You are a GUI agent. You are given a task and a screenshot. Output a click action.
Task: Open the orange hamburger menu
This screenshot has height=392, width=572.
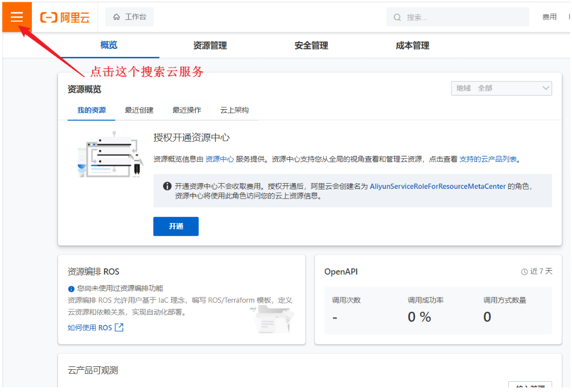tap(17, 17)
